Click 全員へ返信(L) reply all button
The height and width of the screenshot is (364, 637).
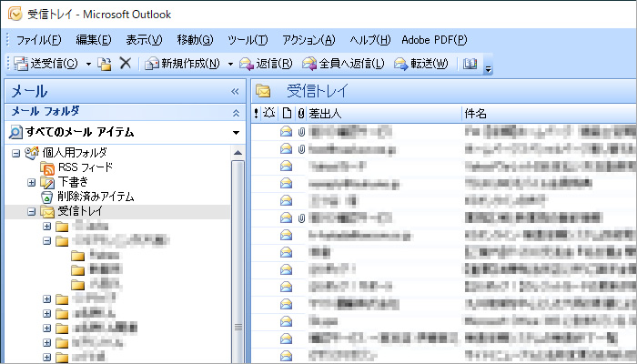pos(343,64)
